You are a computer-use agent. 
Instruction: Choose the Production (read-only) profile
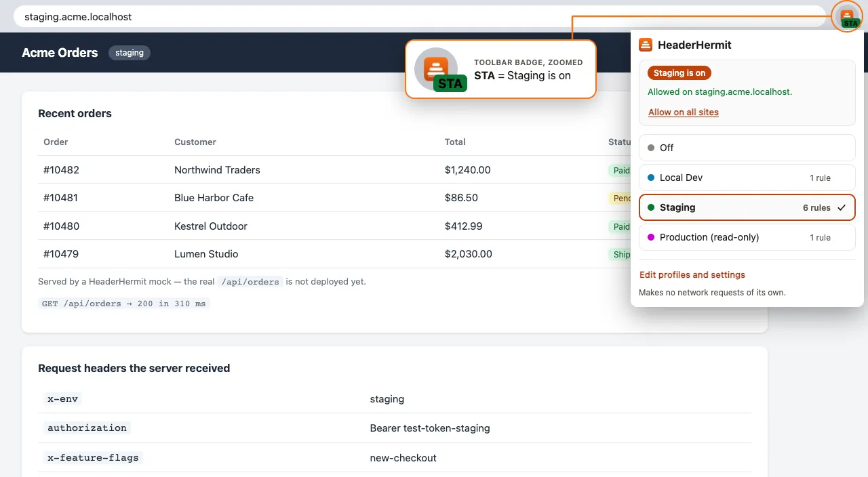point(747,237)
